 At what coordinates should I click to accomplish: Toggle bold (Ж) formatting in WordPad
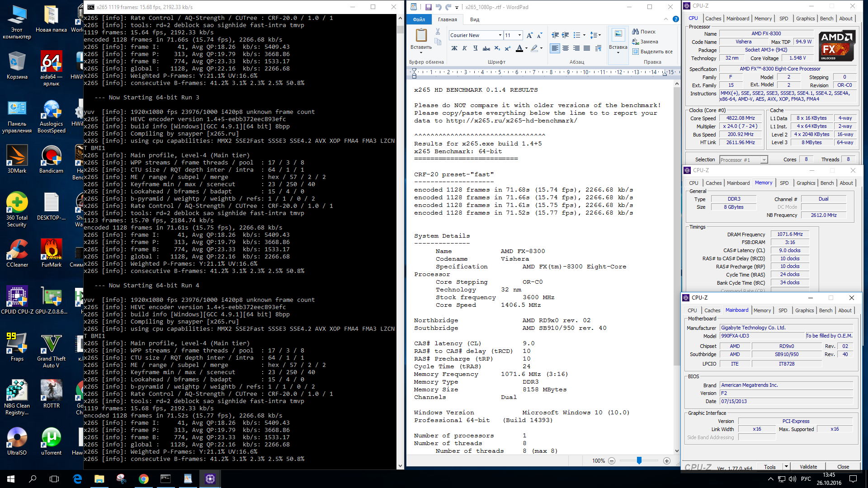pos(454,48)
